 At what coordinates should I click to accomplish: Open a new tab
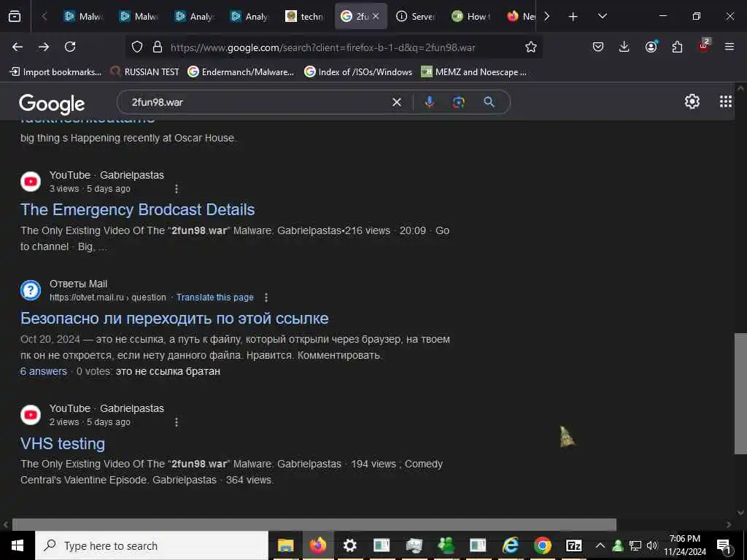pyautogui.click(x=573, y=16)
